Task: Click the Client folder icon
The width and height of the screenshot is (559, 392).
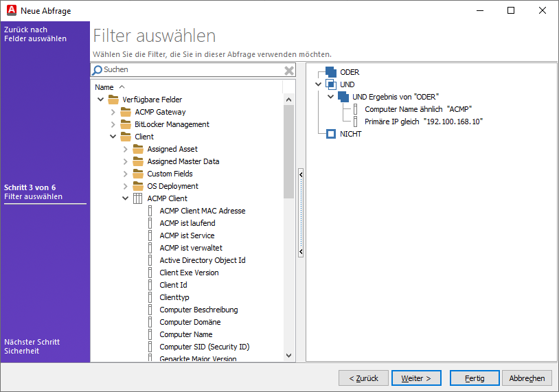Action: (x=126, y=137)
